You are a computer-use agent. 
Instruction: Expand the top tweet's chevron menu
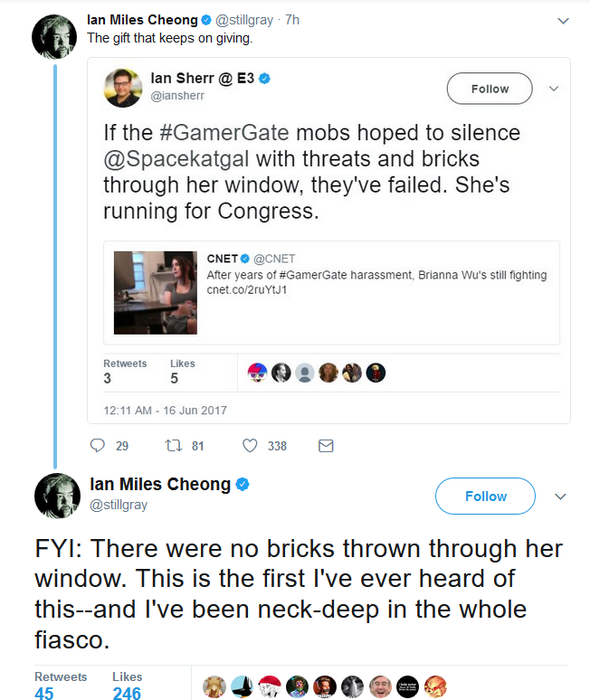[563, 21]
